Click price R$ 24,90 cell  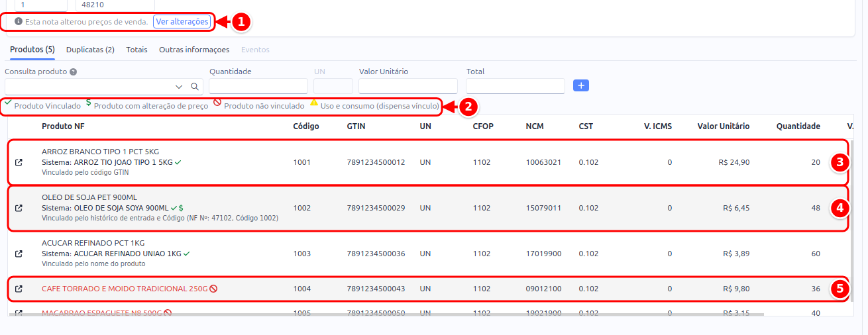click(x=734, y=162)
